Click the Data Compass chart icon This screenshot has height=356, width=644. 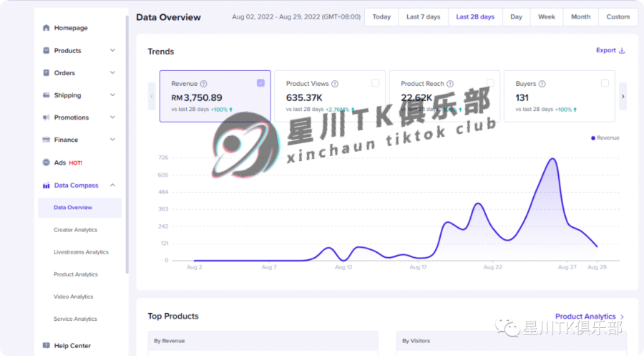pos(46,186)
